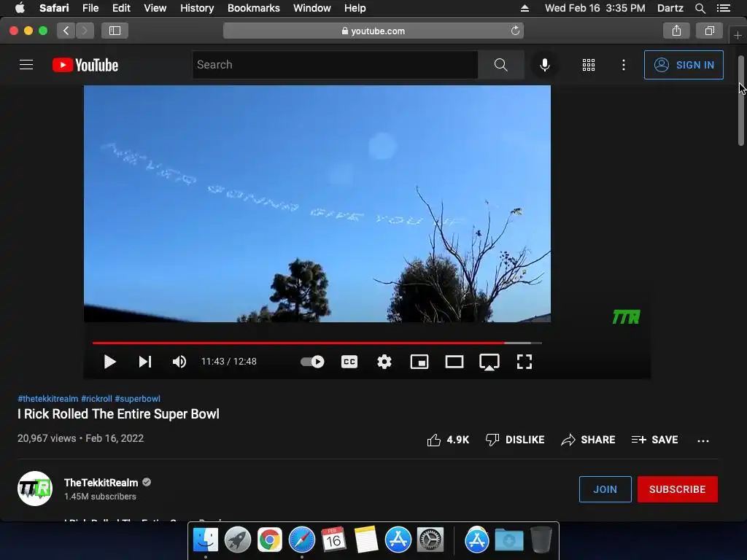Go back in Safari
This screenshot has height=560, width=747.
tap(66, 31)
